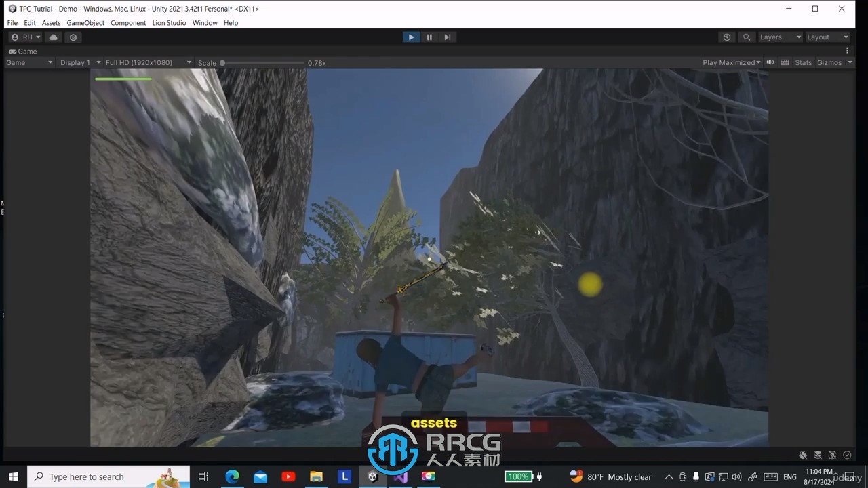
Task: Click the debugger bug icon in status bar
Action: (x=803, y=455)
